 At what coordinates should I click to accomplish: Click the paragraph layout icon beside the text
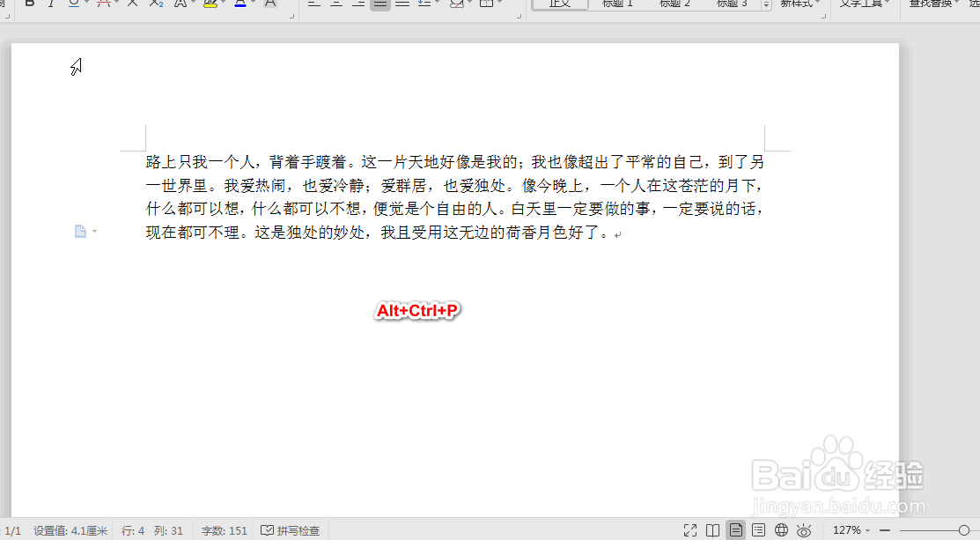(81, 232)
